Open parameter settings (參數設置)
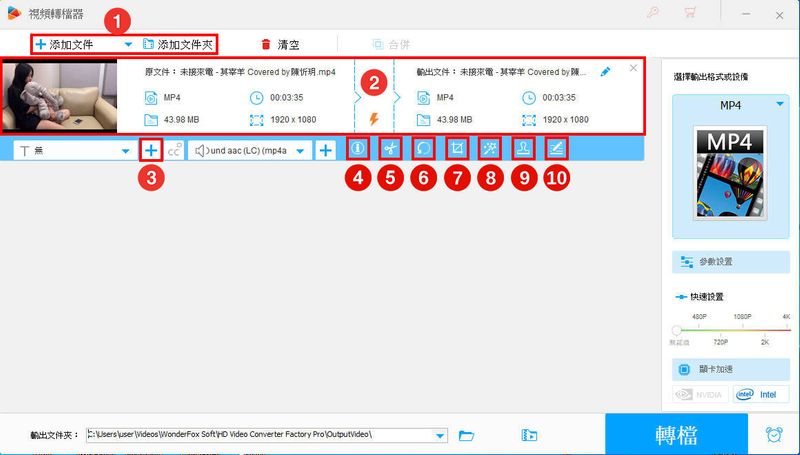 pyautogui.click(x=731, y=262)
